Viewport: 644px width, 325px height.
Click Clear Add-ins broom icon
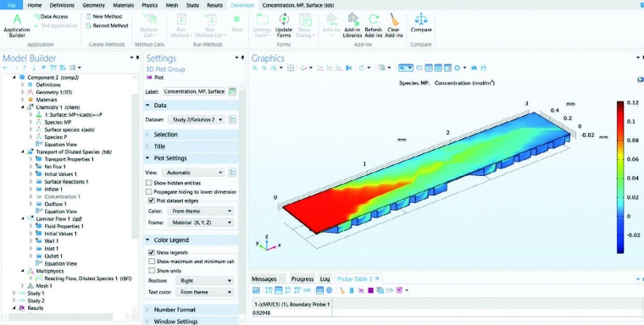pos(393,19)
